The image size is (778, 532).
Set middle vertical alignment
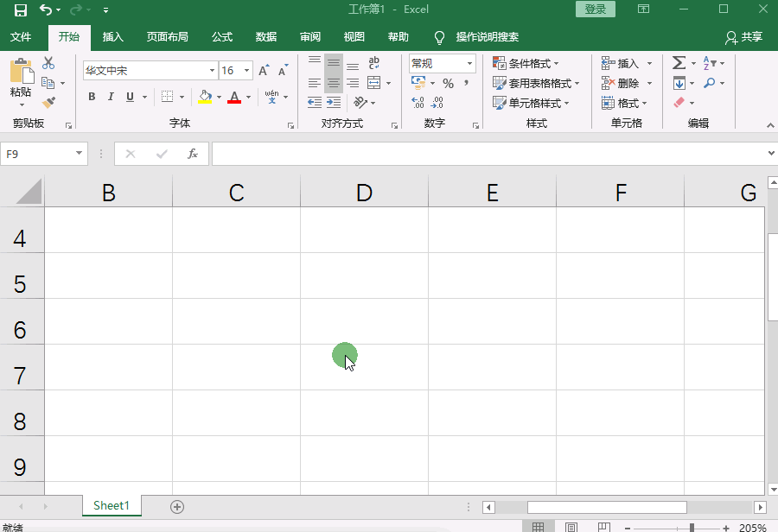334,63
